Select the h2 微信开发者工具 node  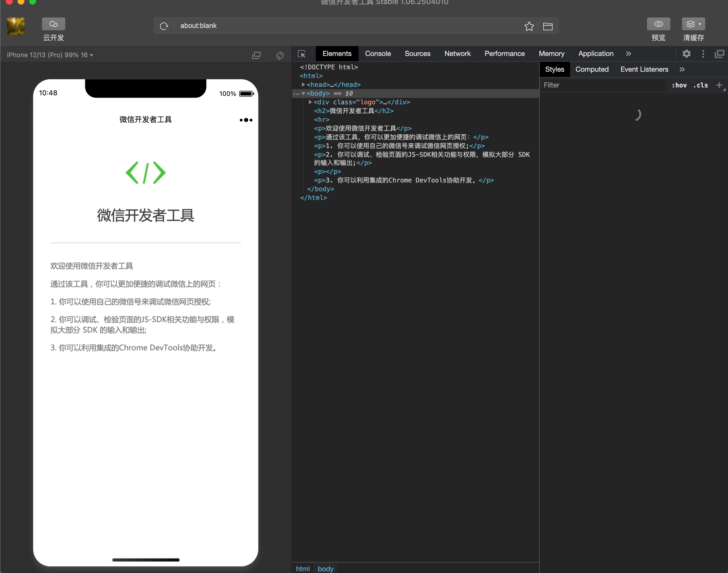(354, 111)
